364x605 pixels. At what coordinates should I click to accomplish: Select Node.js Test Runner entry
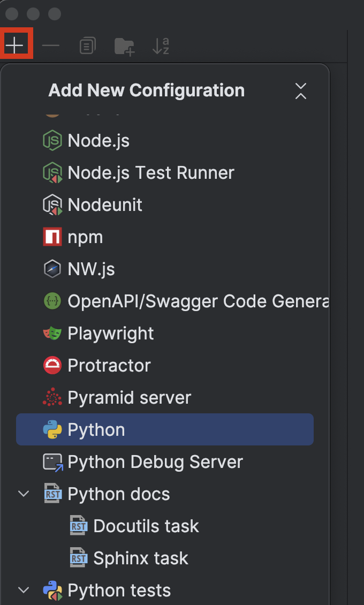point(165,172)
